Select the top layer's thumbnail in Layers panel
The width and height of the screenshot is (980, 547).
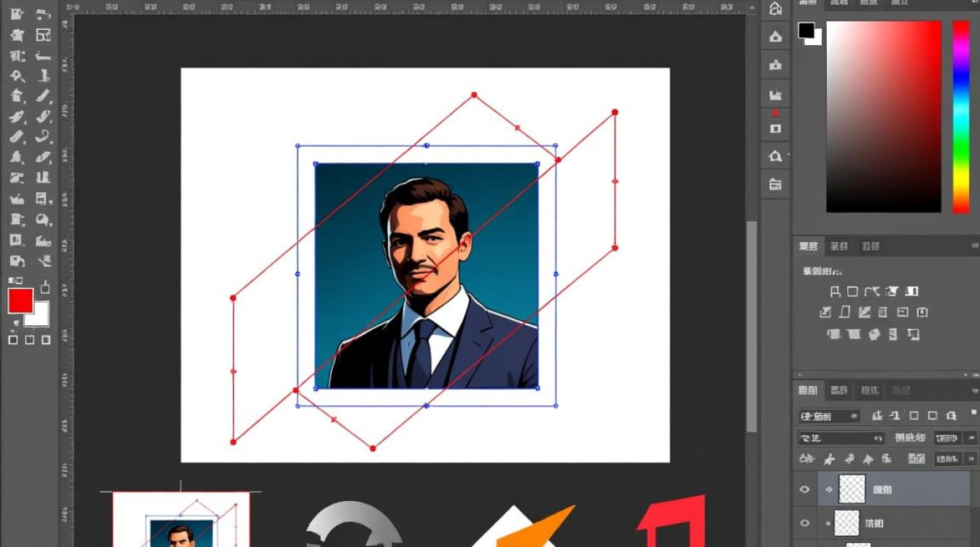(x=852, y=489)
